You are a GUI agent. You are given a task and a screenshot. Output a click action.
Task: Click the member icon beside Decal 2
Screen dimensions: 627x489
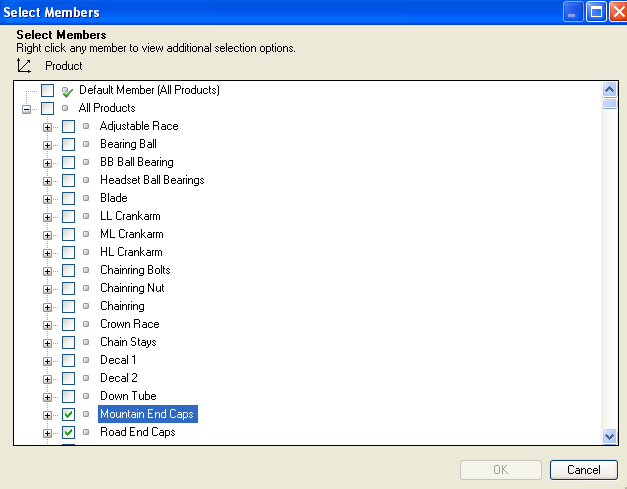click(86, 378)
